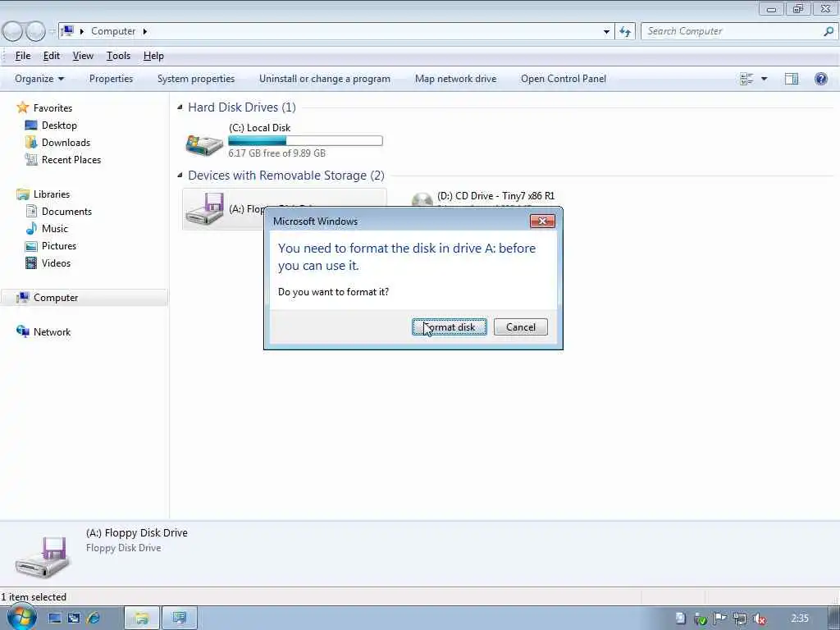Click Uninstall or change a program
Screen dimensions: 840x630
[x=325, y=79]
